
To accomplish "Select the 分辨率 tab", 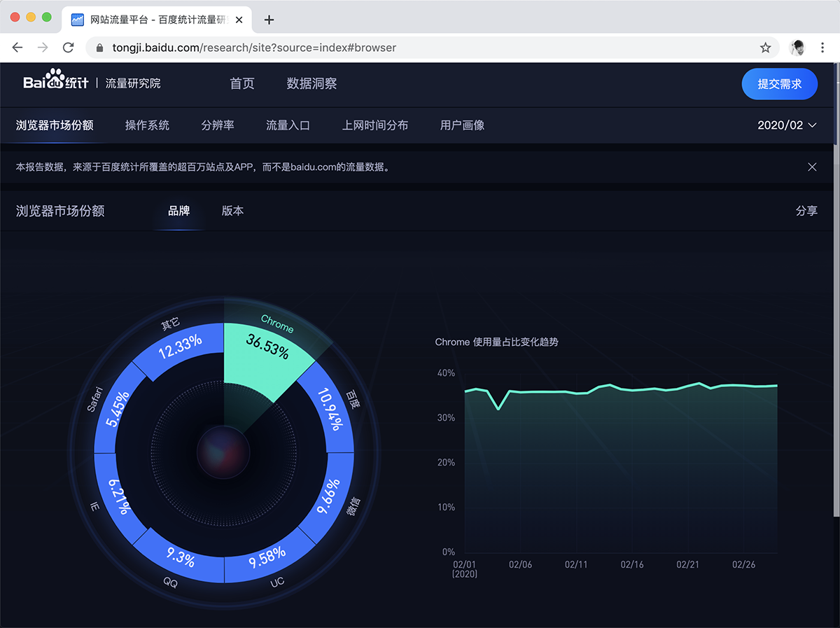I will pos(218,125).
